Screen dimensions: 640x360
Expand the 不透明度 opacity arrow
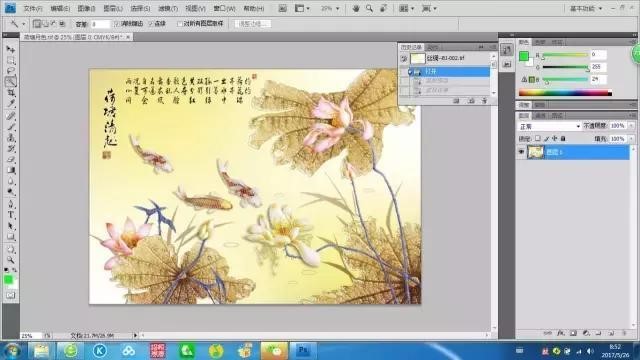click(631, 126)
